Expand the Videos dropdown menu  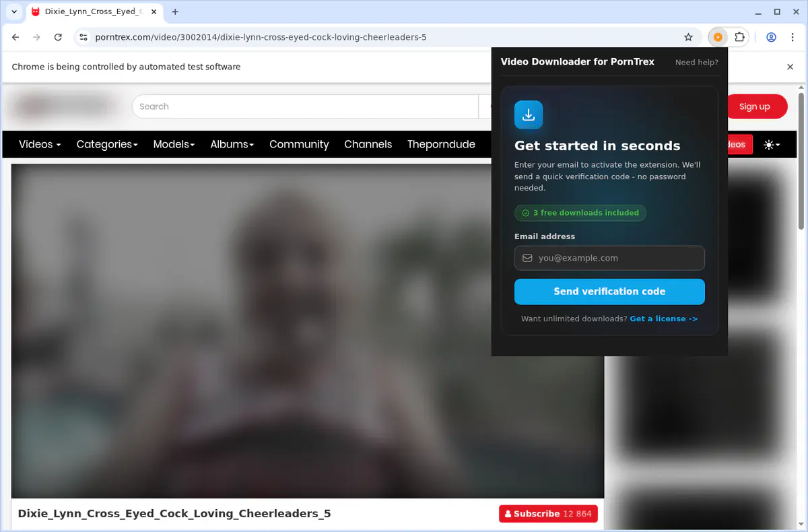point(40,144)
